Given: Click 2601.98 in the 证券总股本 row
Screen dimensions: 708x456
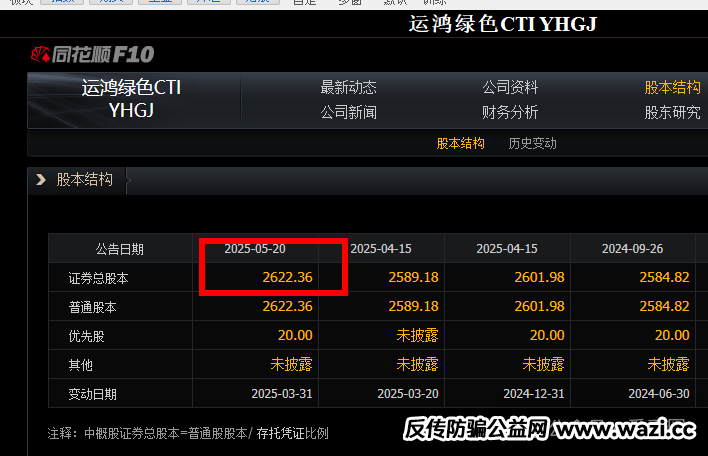Looking at the screenshot, I should pyautogui.click(x=539, y=277).
